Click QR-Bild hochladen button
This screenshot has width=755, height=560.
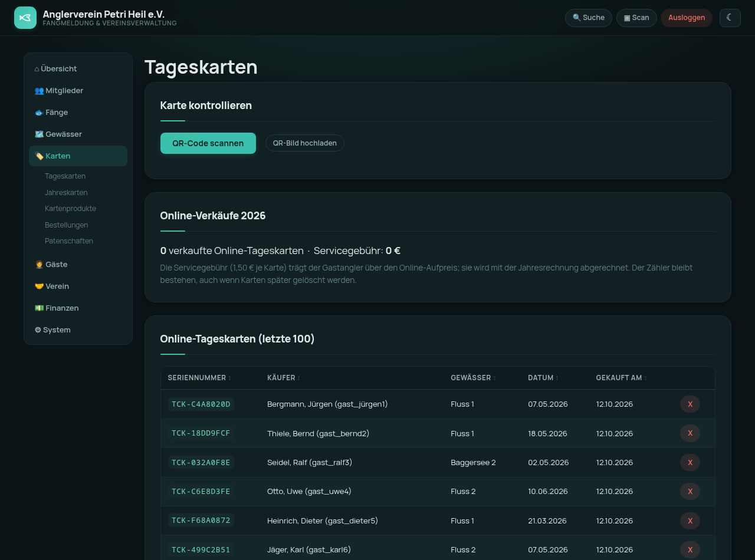[x=304, y=143]
